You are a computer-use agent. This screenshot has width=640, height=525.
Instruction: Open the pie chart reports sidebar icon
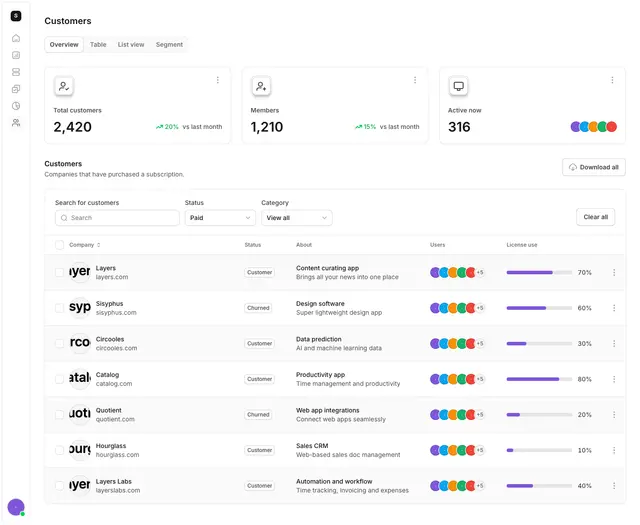pyautogui.click(x=16, y=106)
